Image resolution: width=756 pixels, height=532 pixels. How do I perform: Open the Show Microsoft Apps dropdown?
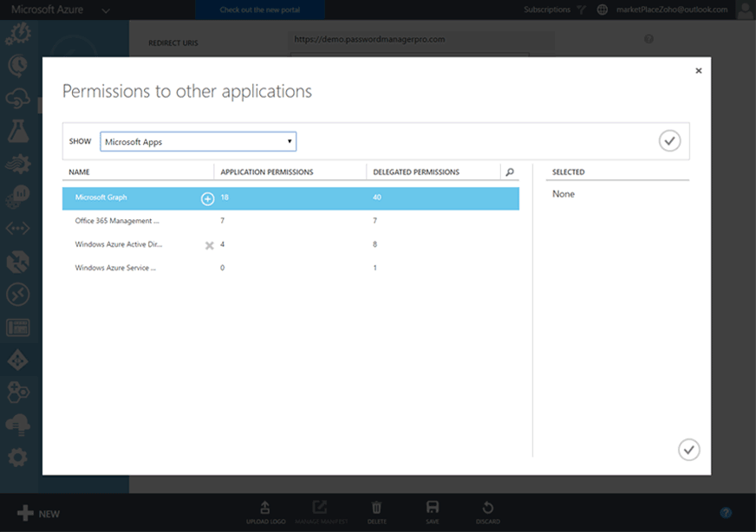[199, 141]
